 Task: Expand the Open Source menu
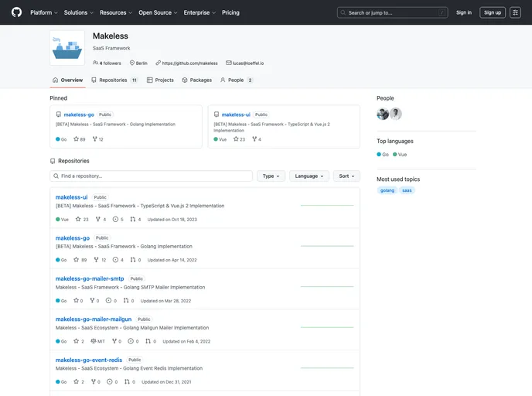(158, 12)
